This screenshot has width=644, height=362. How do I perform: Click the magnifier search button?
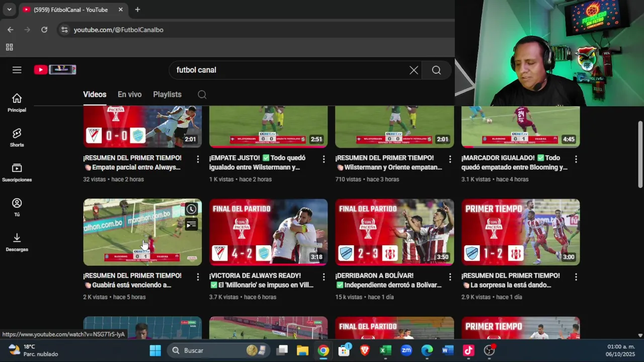pyautogui.click(x=436, y=70)
